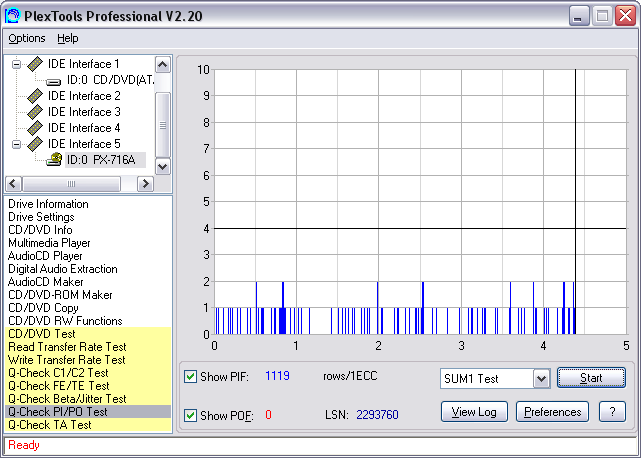Select Read Transfer Rate Test
Viewport: 641px width, 458px height.
click(88, 347)
